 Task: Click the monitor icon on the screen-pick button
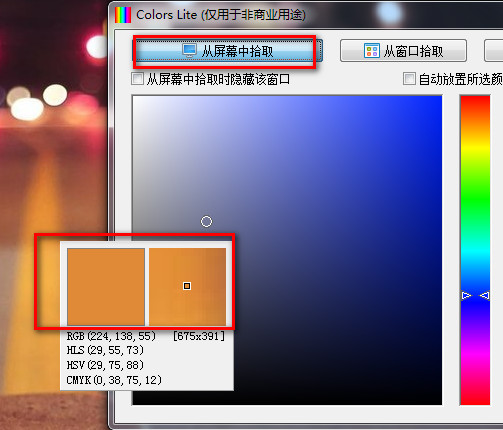(190, 51)
